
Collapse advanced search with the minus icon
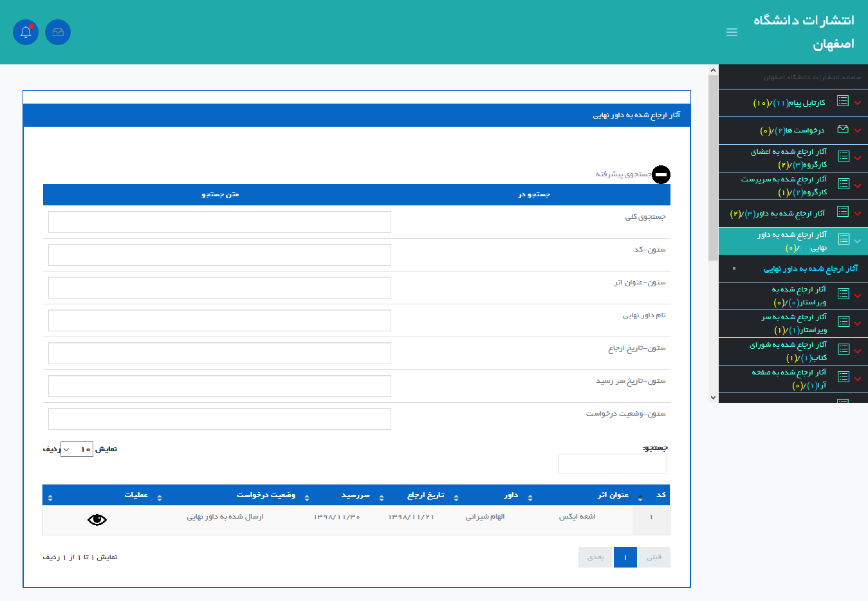click(661, 174)
